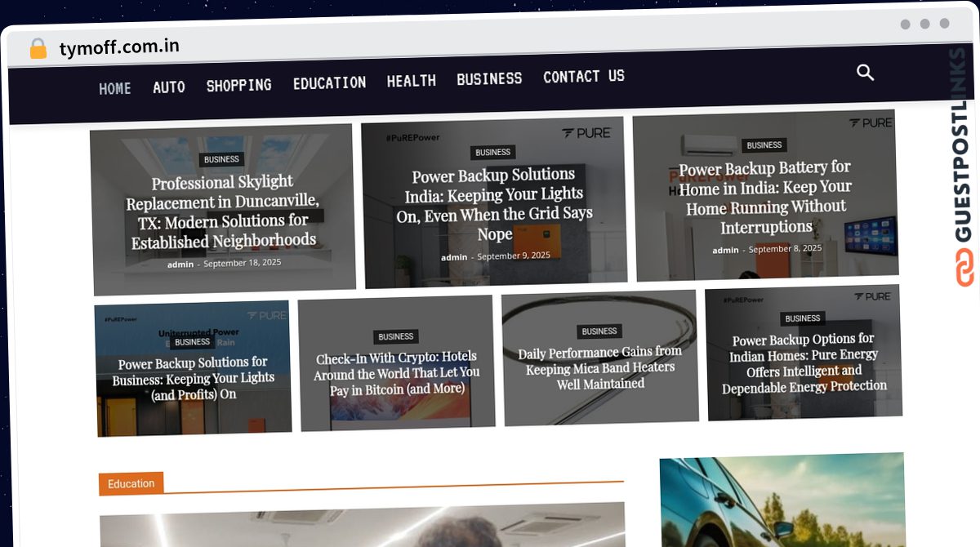Click the tymoff.com.in address text

[x=119, y=47]
